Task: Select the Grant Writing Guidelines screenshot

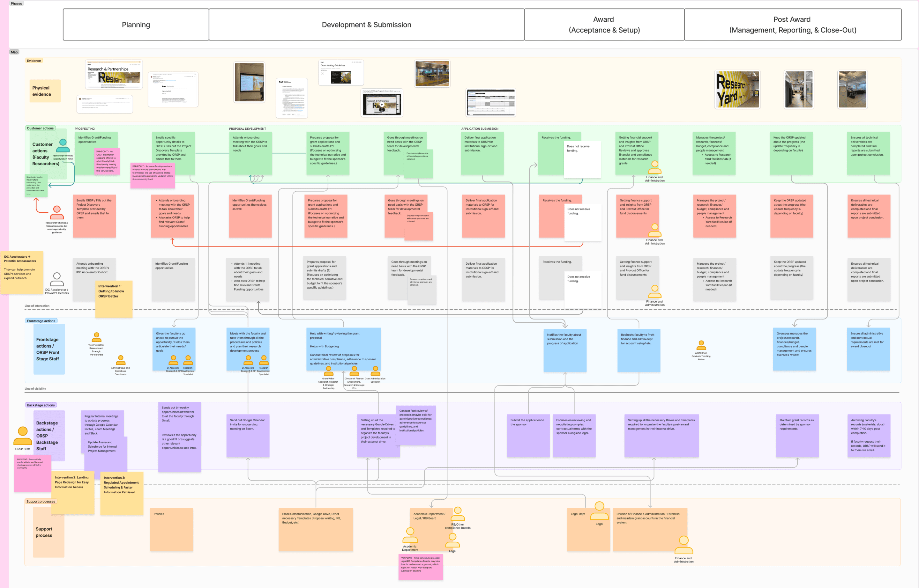Action: pyautogui.click(x=341, y=73)
